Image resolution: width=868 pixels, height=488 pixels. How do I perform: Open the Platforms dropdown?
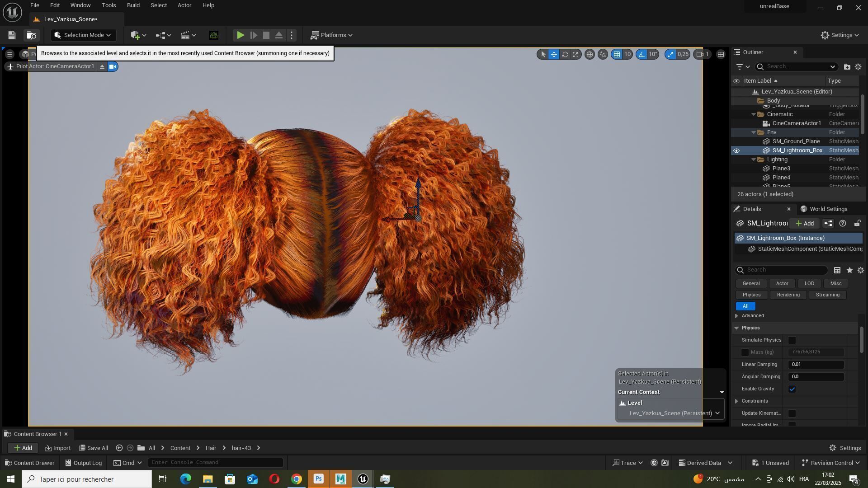332,35
